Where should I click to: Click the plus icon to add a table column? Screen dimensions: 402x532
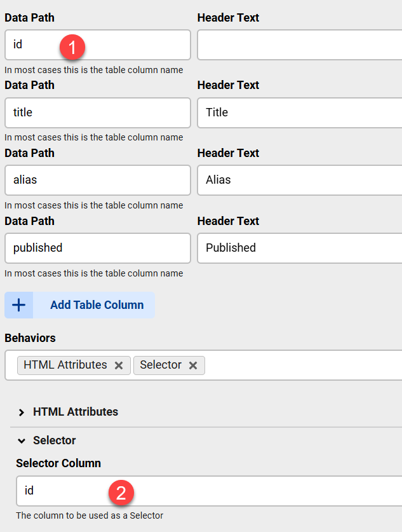(x=18, y=305)
